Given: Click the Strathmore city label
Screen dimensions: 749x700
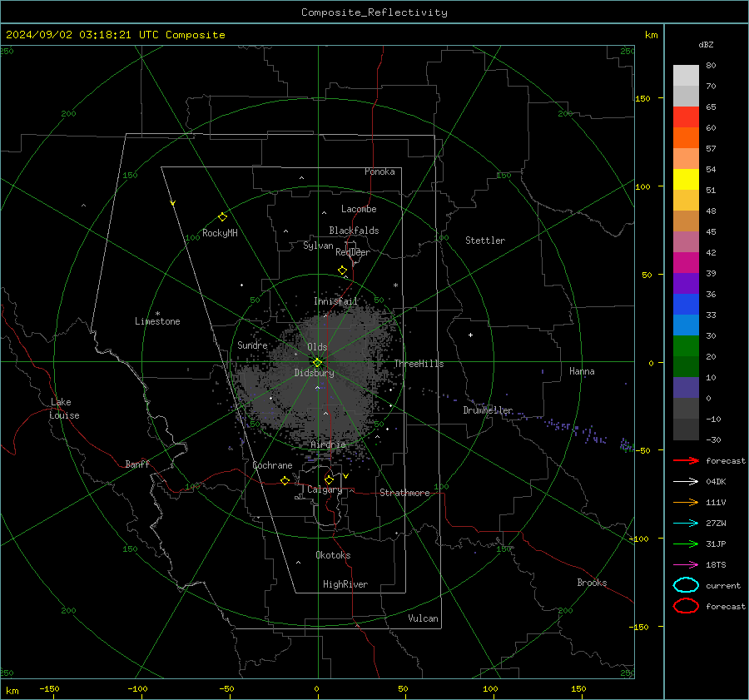Looking at the screenshot, I should point(404,493).
